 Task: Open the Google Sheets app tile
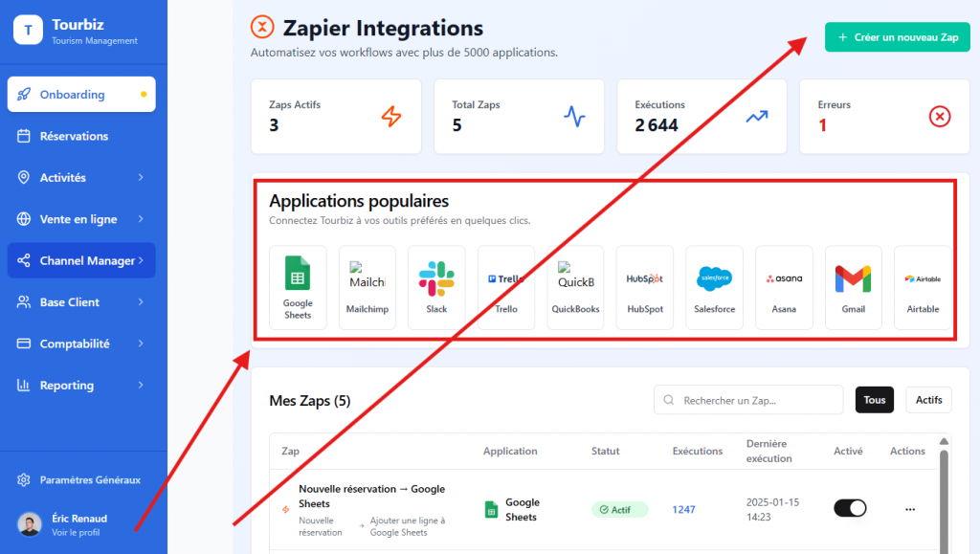[x=298, y=287]
